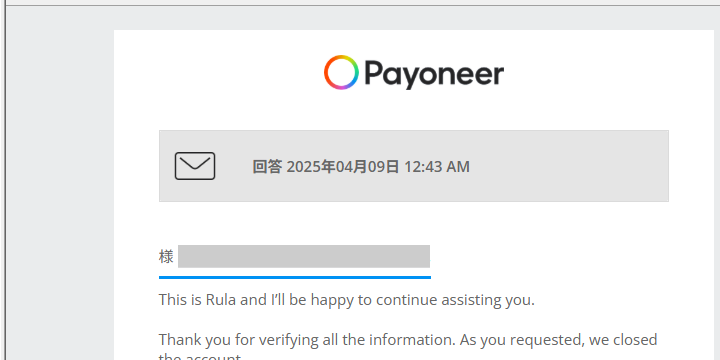The width and height of the screenshot is (720, 360).
Task: Click the sentence mentioning Rula
Action: click(x=347, y=300)
